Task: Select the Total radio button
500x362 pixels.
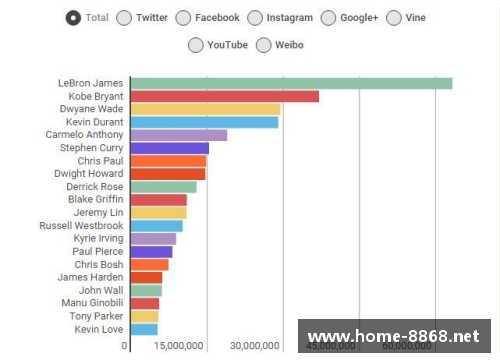Action: click(x=73, y=18)
